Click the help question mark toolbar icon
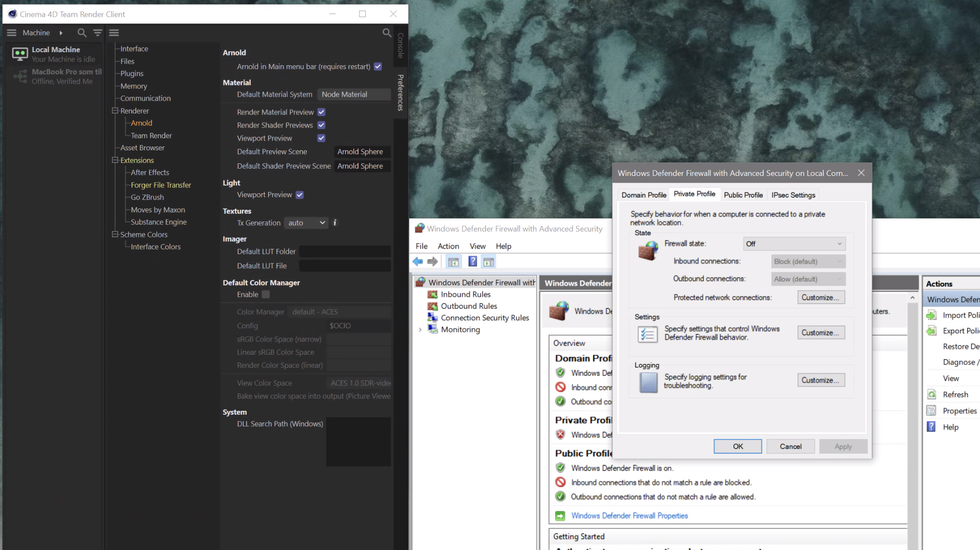 [472, 261]
